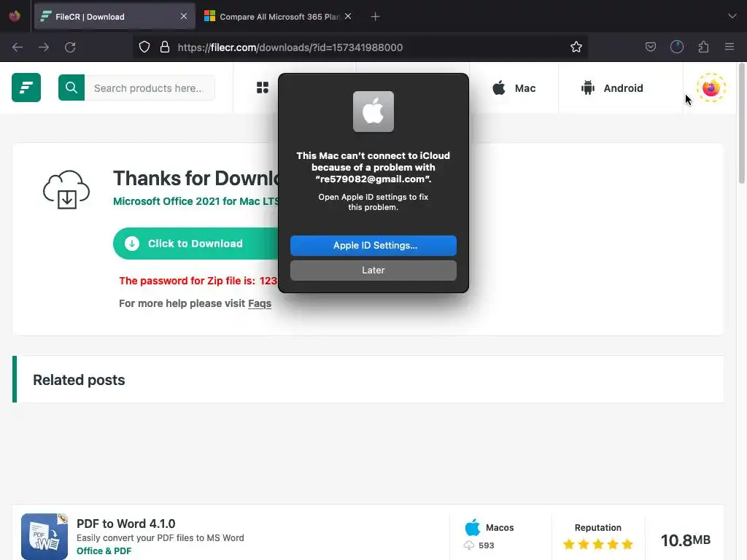Dismiss dialog with Later button
The height and width of the screenshot is (560, 747).
[373, 271]
